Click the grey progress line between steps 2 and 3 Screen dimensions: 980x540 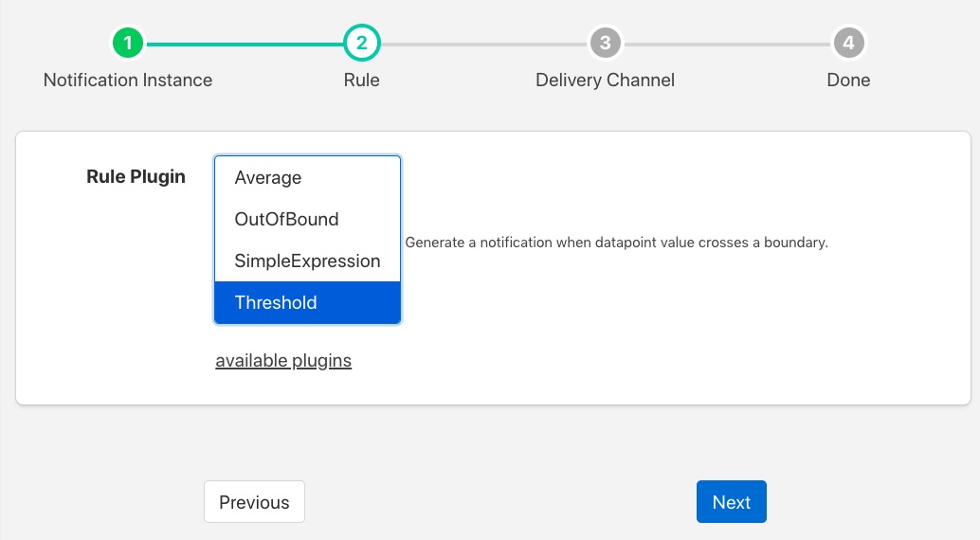[483, 44]
